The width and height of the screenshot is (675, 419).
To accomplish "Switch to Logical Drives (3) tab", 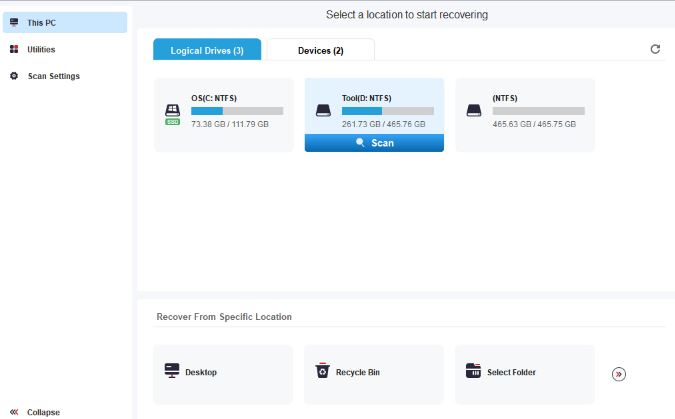I will pos(207,50).
